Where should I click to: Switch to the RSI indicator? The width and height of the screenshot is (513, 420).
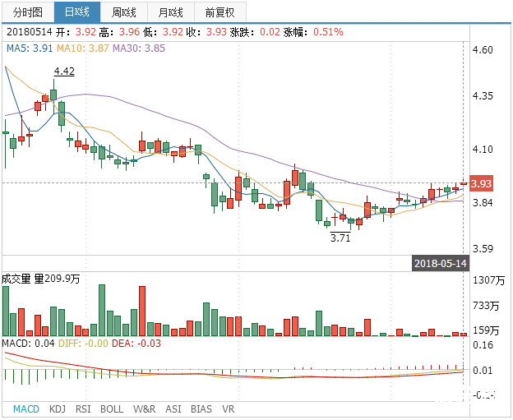[x=83, y=408]
